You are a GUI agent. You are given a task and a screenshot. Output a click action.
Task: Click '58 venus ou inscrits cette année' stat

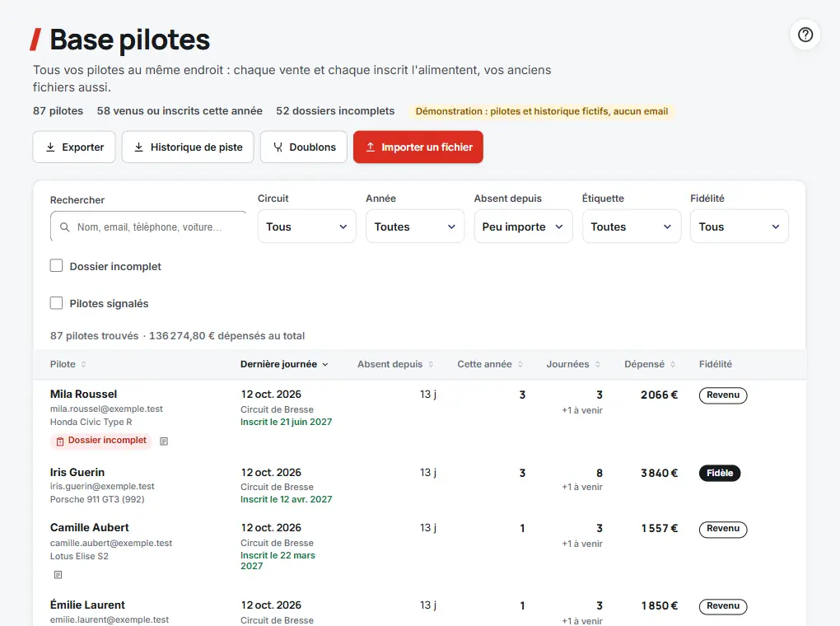pyautogui.click(x=180, y=111)
